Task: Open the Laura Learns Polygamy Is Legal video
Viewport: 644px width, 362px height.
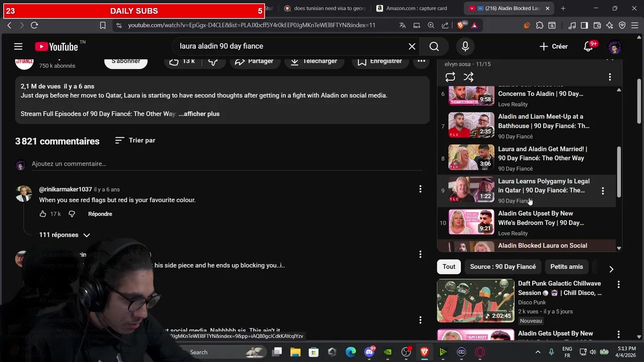Action: pyautogui.click(x=526, y=191)
